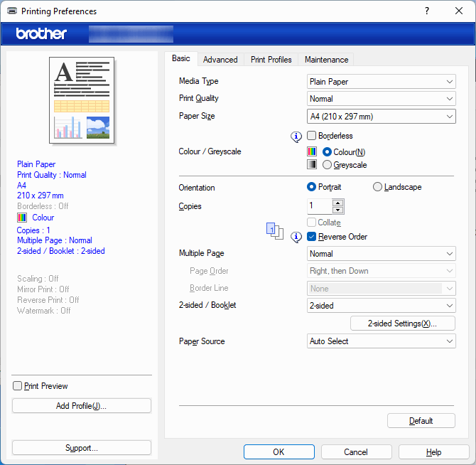Click the collate pages icon near Copies
Viewport: 476px width, 465px height.
click(x=274, y=230)
